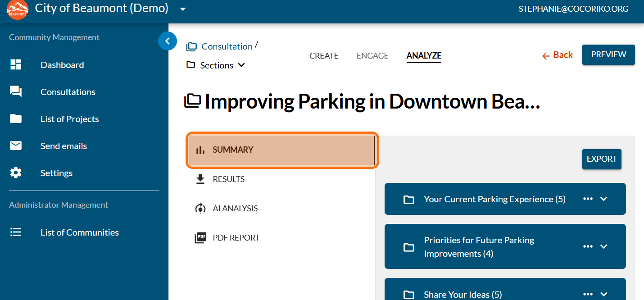The width and height of the screenshot is (644, 300).
Task: Select the RESULTS menu item
Action: (x=228, y=179)
